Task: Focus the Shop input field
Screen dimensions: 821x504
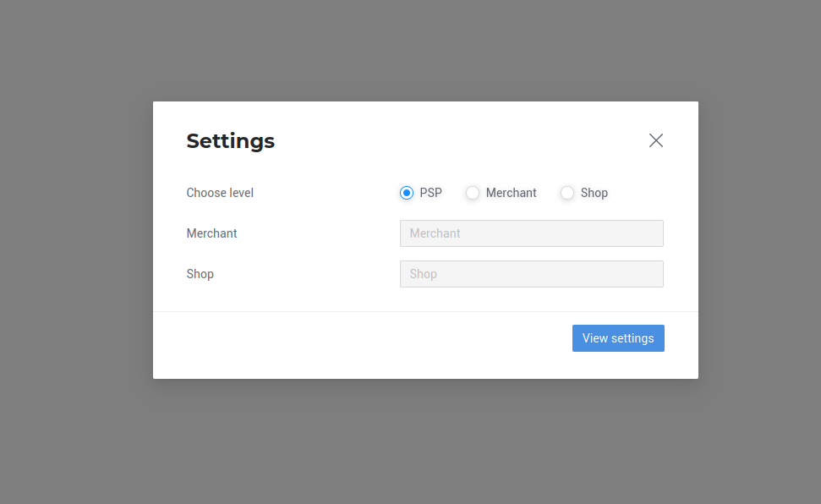Action: (x=531, y=274)
